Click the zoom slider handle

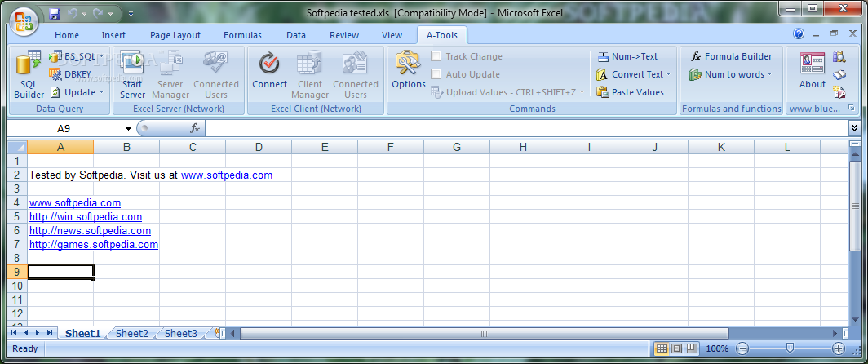coord(790,348)
